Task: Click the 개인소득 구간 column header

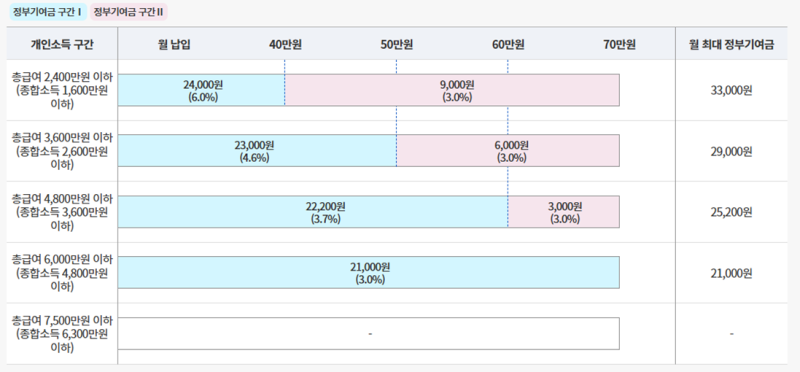Action: [62, 44]
